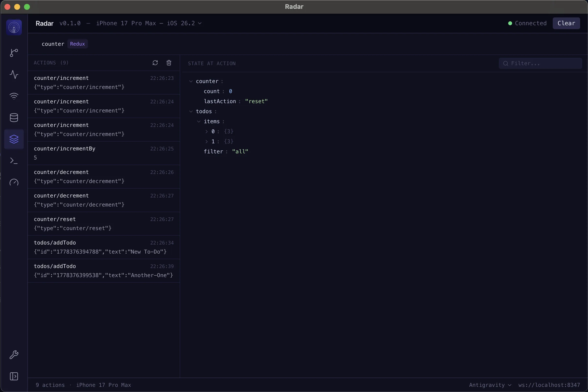588x392 pixels.
Task: Select counter/incrementBy action with payload 5
Action: (104, 153)
